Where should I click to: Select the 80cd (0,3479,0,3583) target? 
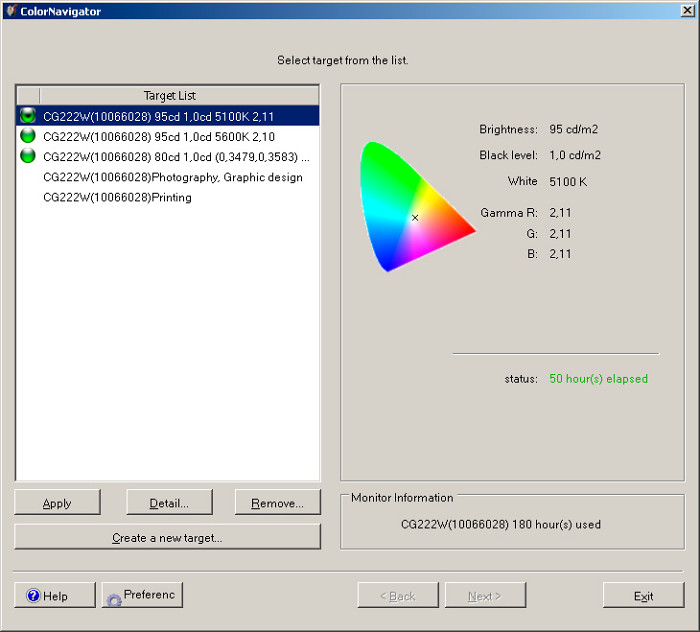175,157
